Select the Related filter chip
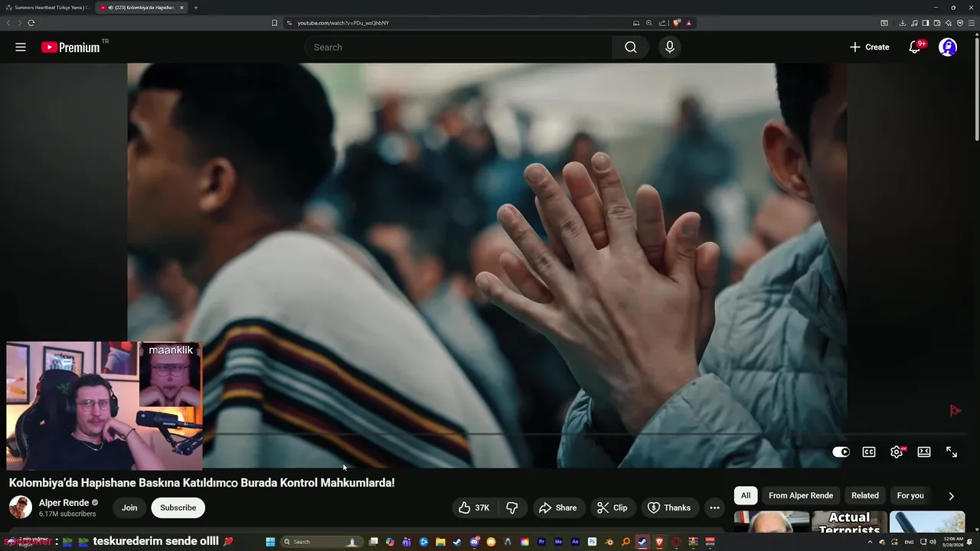This screenshot has height=551, width=980. [x=865, y=495]
